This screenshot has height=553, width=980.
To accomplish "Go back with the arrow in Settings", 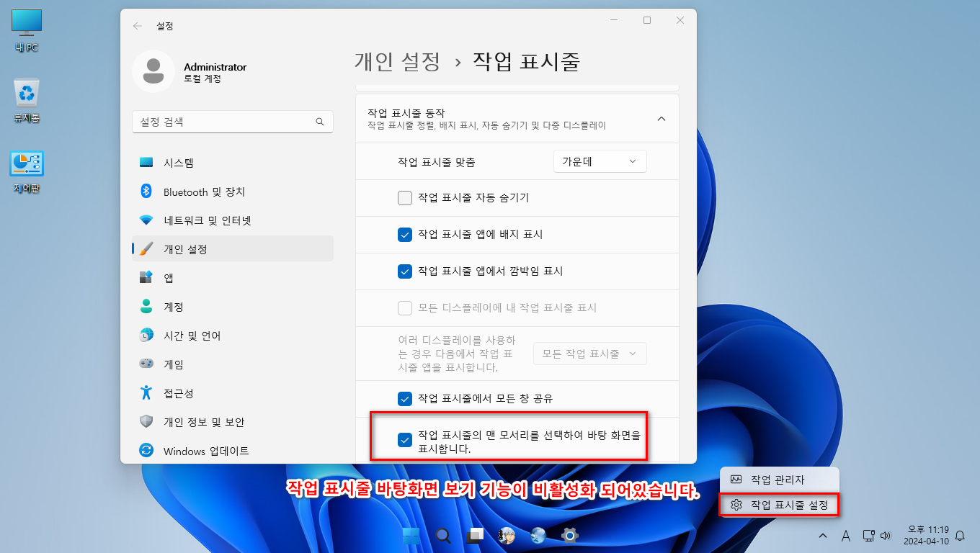I will tap(138, 26).
